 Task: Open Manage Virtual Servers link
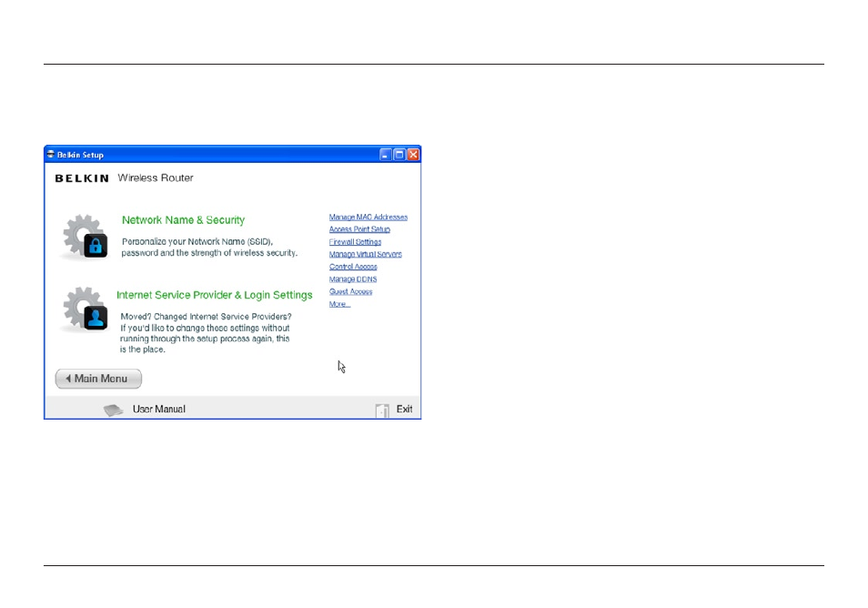click(x=366, y=254)
